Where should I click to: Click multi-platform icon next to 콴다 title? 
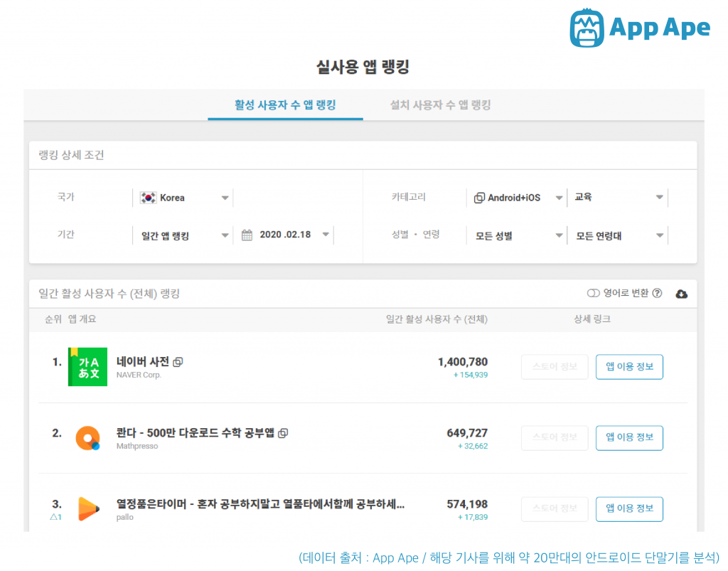[283, 433]
